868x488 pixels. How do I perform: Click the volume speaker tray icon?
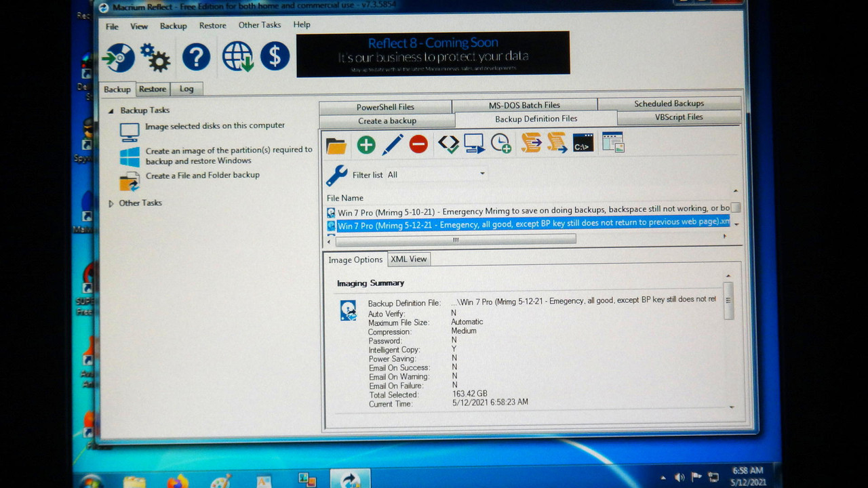(679, 477)
